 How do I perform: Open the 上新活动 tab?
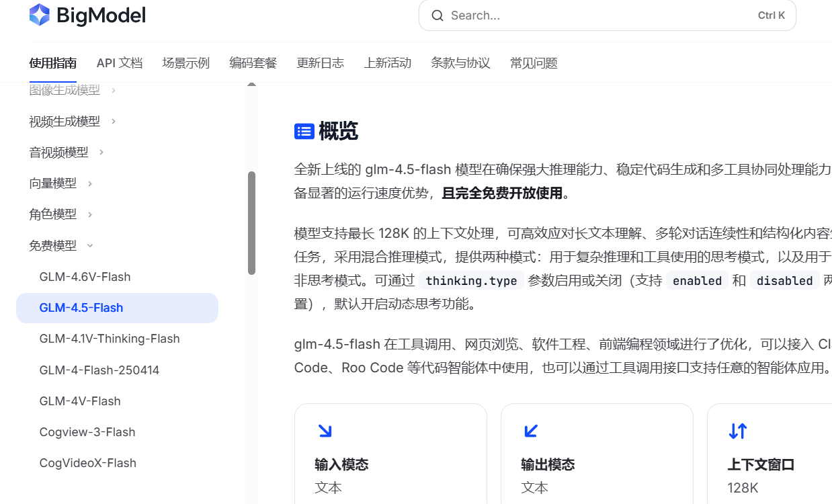tap(388, 63)
